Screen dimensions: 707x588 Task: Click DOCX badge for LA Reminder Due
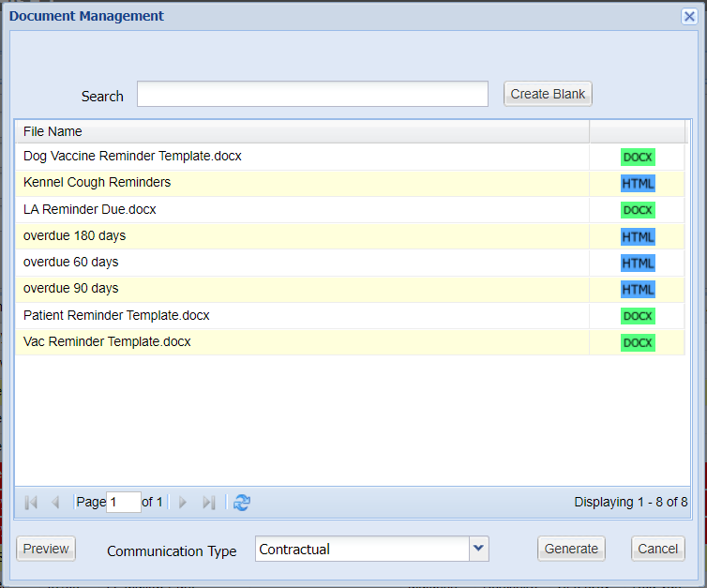(x=638, y=210)
